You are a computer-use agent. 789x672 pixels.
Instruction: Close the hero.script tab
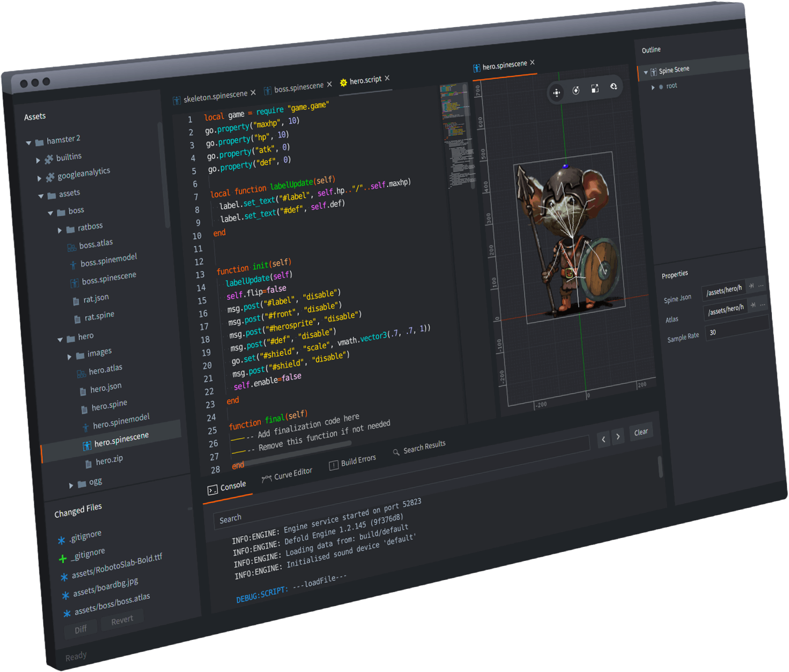pos(387,78)
